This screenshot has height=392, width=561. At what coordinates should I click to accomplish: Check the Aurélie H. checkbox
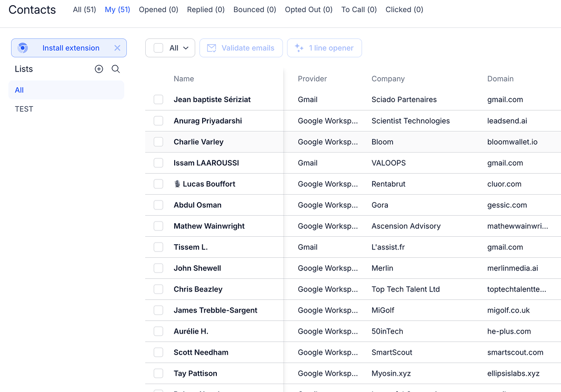pyautogui.click(x=158, y=331)
